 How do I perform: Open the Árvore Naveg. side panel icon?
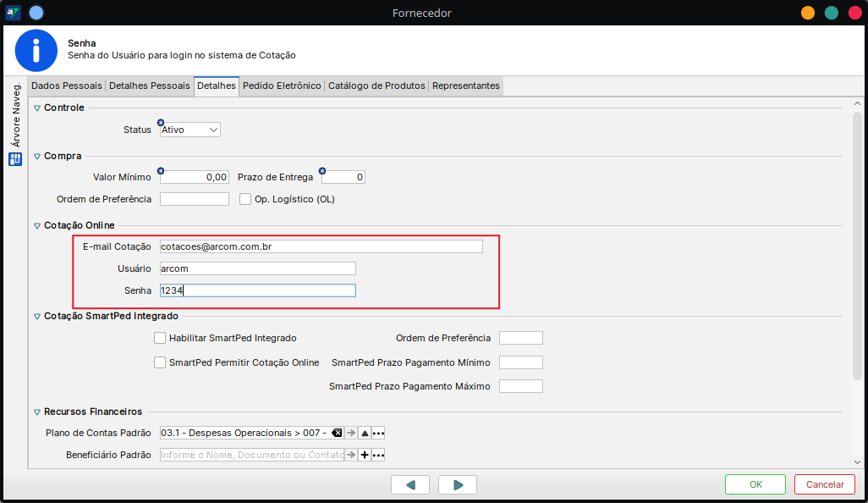[x=15, y=159]
